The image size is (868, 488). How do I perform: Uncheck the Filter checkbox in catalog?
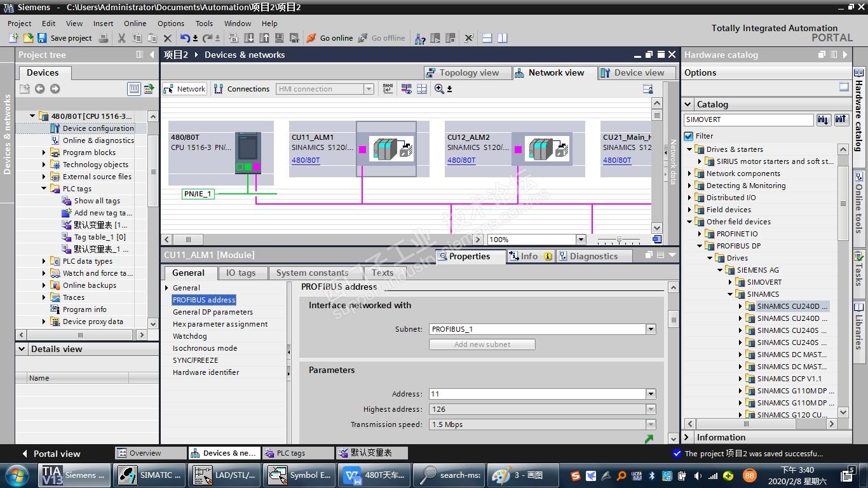coord(689,136)
